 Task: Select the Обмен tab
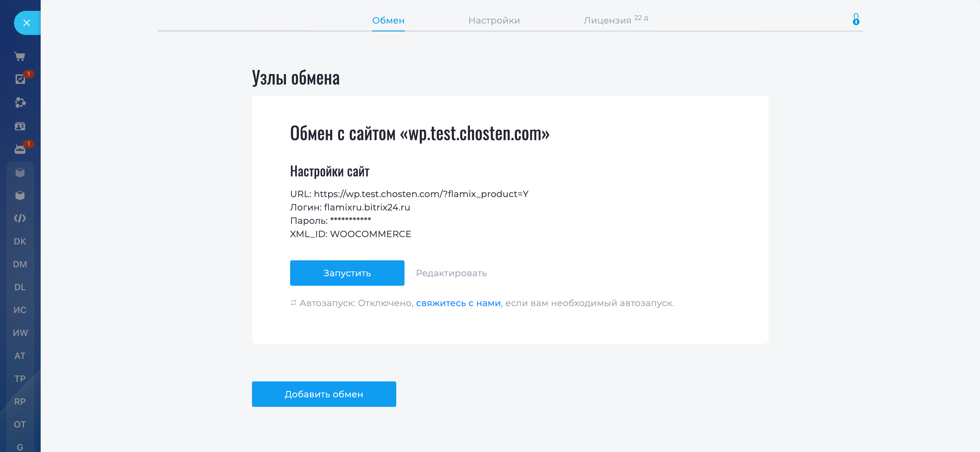pyautogui.click(x=388, y=21)
